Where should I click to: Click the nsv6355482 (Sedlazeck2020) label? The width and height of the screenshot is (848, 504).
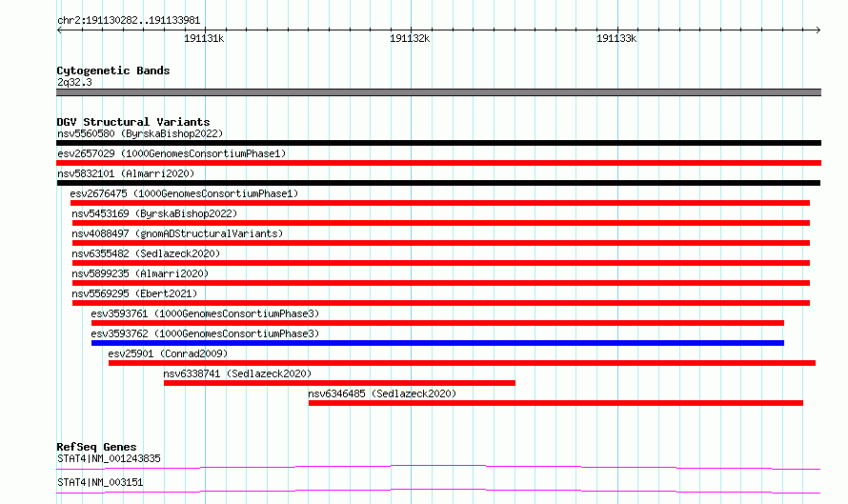(x=146, y=253)
